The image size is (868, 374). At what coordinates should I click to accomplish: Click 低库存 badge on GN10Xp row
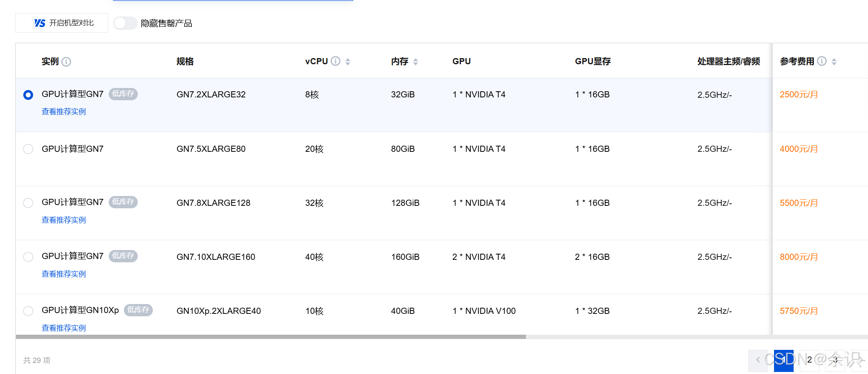[x=138, y=310]
